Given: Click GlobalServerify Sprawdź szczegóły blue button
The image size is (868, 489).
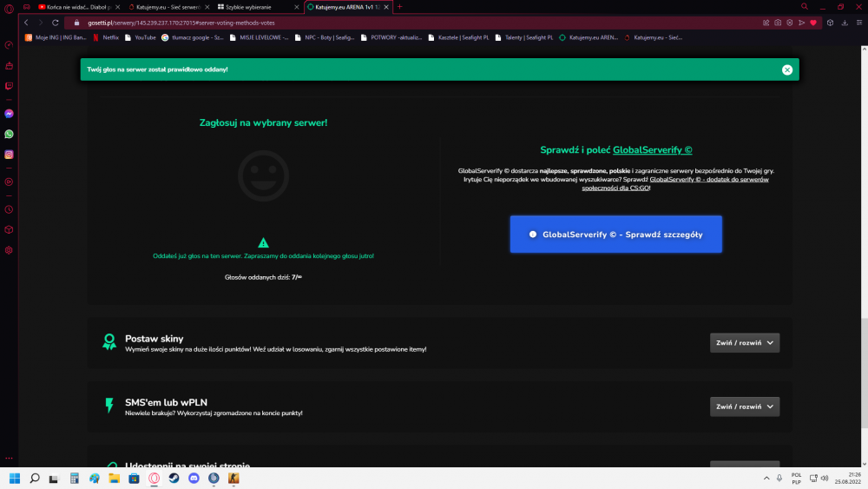Looking at the screenshot, I should pos(615,235).
